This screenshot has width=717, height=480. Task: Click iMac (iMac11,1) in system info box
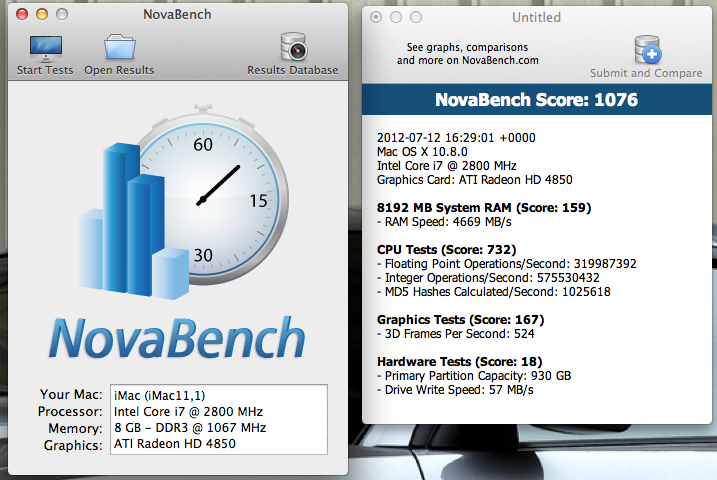(x=160, y=395)
